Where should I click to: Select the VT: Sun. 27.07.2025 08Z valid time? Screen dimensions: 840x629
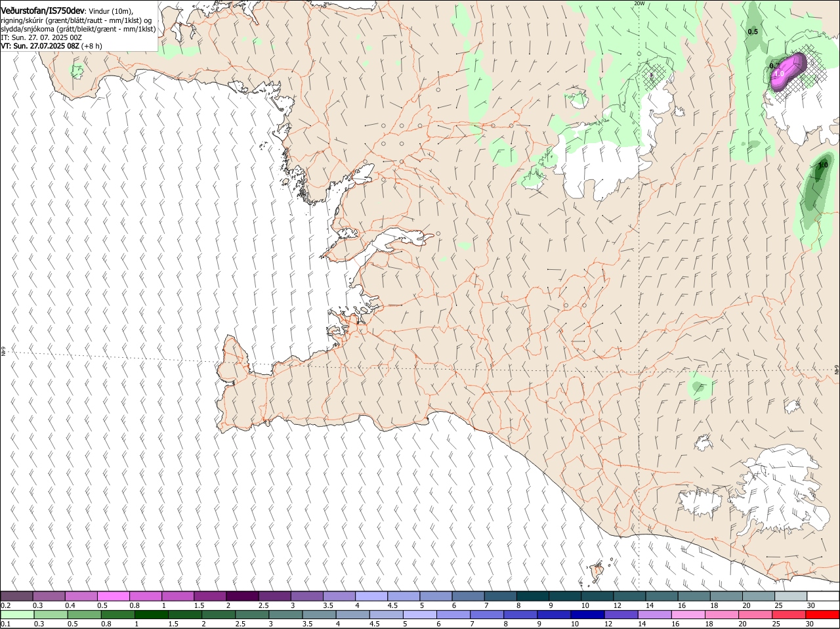(x=40, y=47)
